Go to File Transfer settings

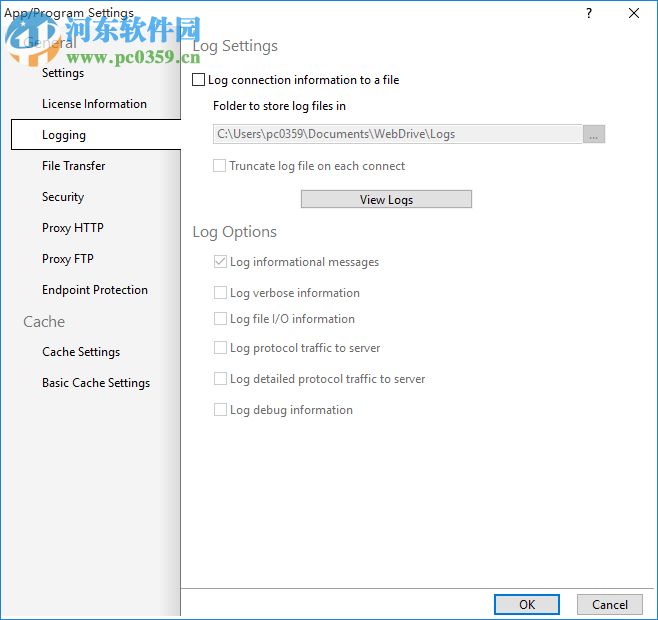point(73,166)
